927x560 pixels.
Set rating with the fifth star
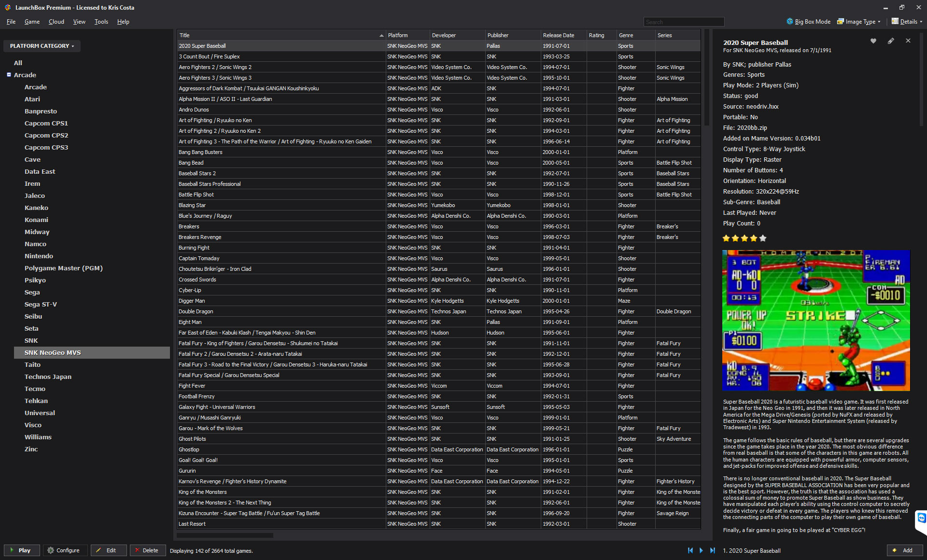(763, 238)
